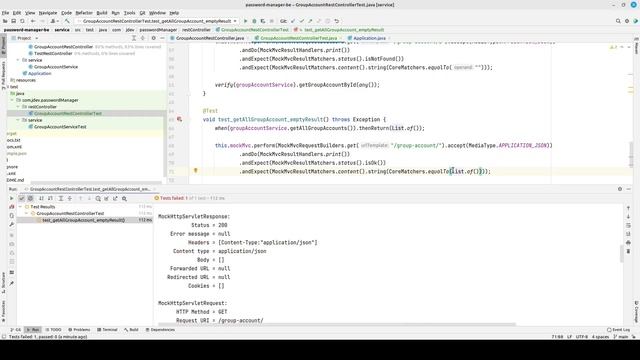The width and height of the screenshot is (640, 360).
Task: Click the run test gutter icon beside test_getAllGroupAccount_emptyResult
Action: pos(179,119)
